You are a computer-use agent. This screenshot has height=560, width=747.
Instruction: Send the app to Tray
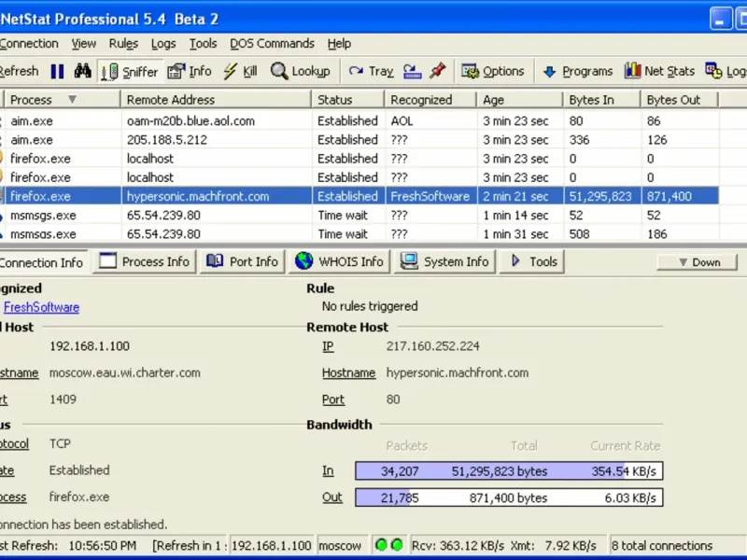click(x=371, y=72)
